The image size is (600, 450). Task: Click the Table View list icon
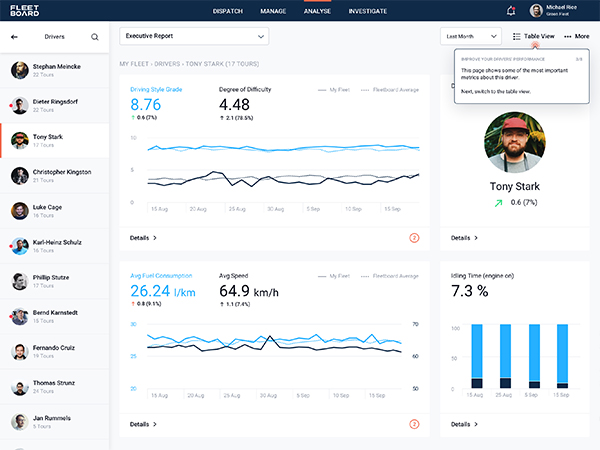tap(517, 36)
